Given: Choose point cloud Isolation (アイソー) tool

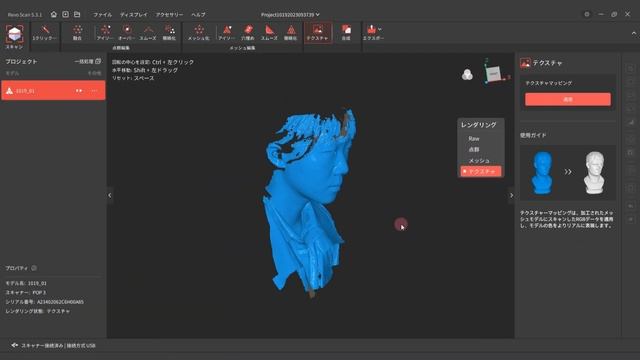Looking at the screenshot, I should coord(105,33).
